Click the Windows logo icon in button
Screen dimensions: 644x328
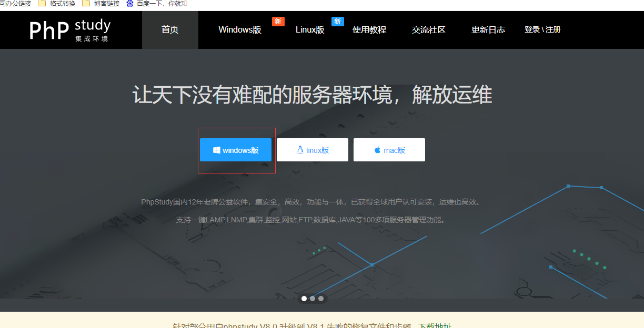pyautogui.click(x=216, y=150)
